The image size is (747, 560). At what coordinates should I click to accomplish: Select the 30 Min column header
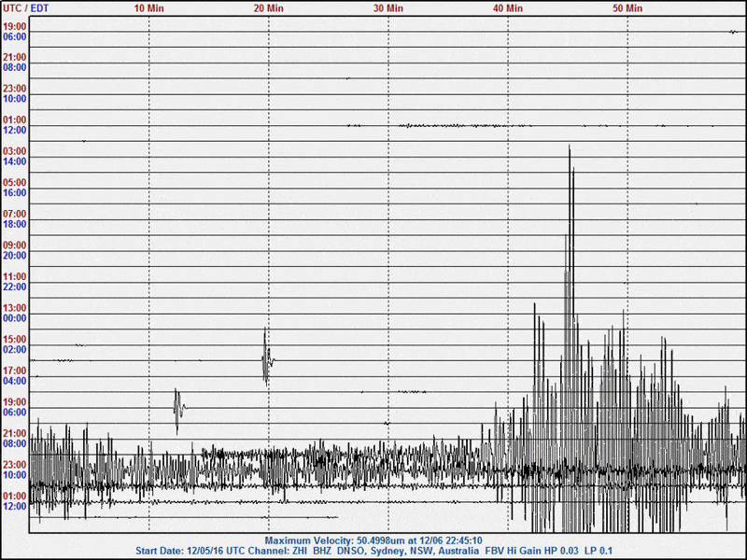(388, 8)
